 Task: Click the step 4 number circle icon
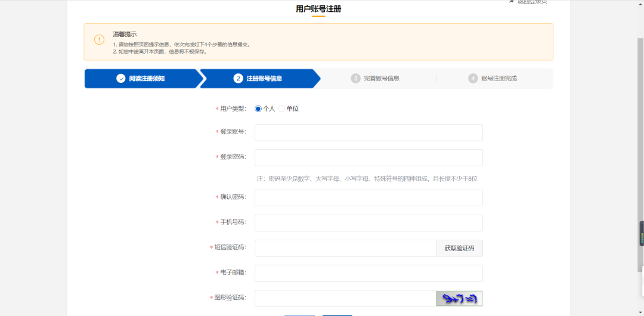point(473,78)
